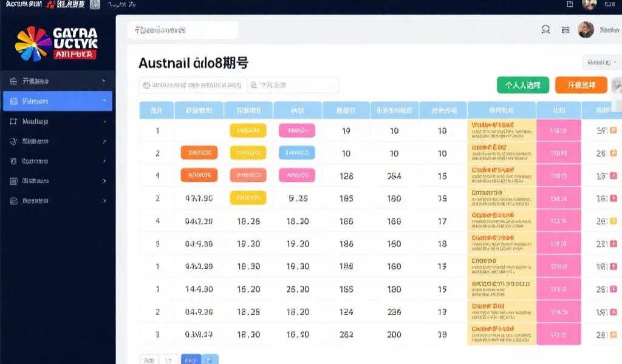Click the red house icon in the top bar
Image resolution: width=622 pixels, height=364 pixels.
[50, 5]
